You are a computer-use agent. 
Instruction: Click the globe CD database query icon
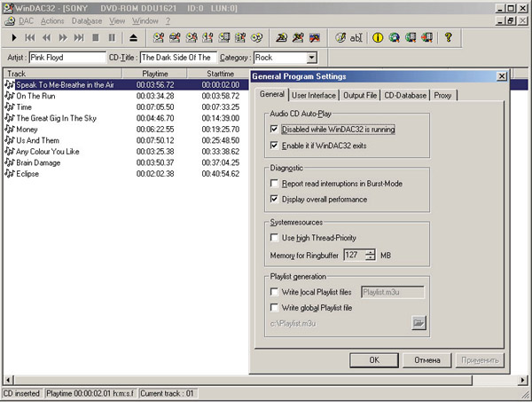coord(395,37)
